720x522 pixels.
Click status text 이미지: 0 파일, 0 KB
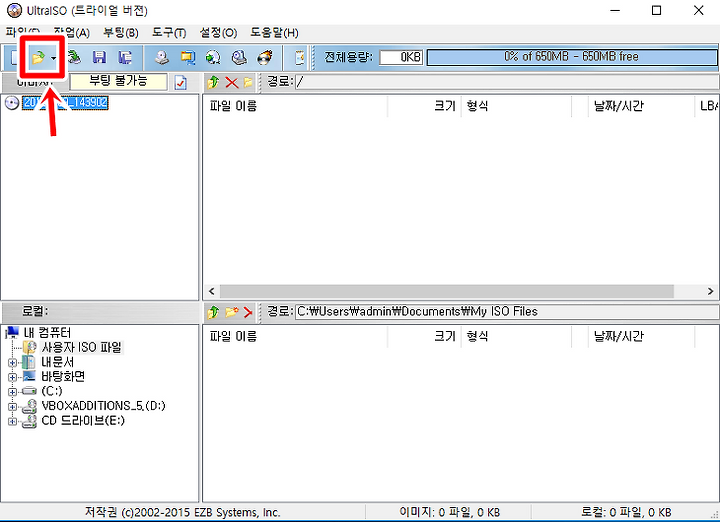click(x=450, y=512)
